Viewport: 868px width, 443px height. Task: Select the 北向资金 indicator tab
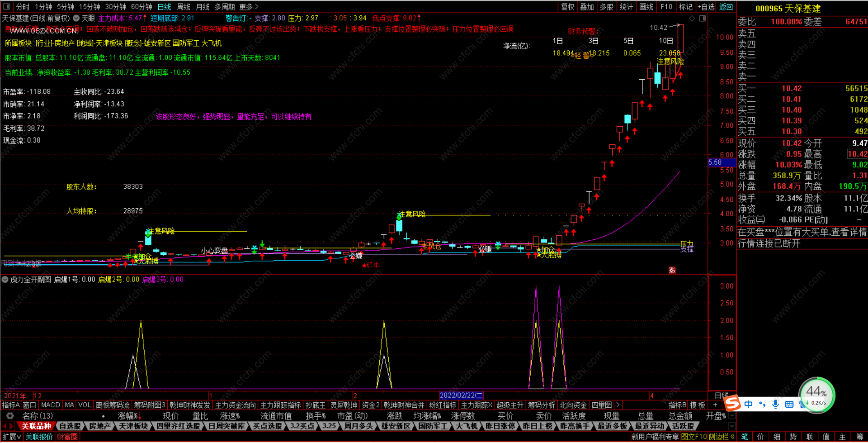coord(573,405)
